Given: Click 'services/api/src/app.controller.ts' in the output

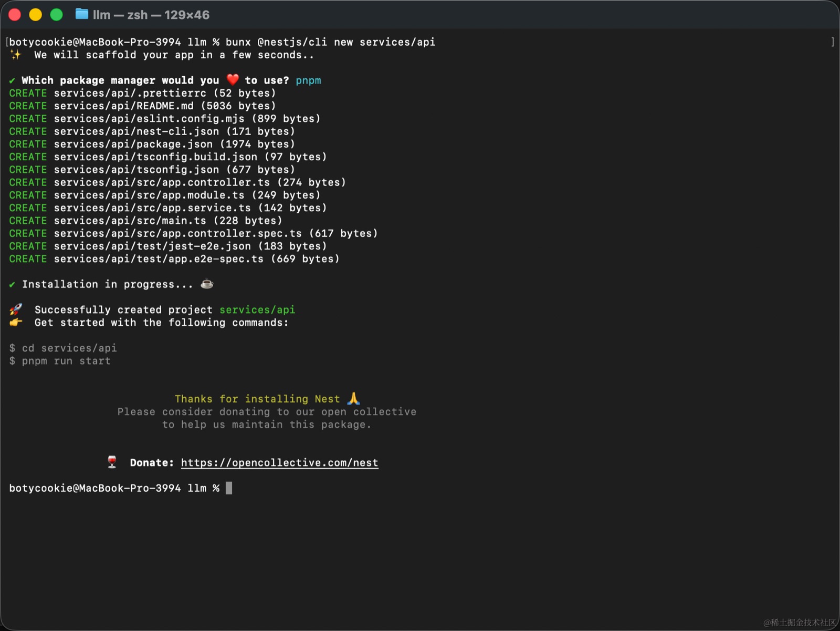Looking at the screenshot, I should click(162, 182).
